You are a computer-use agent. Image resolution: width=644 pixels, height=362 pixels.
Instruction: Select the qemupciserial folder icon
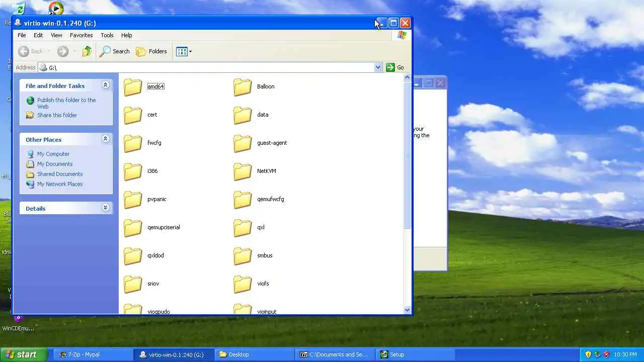click(x=133, y=227)
